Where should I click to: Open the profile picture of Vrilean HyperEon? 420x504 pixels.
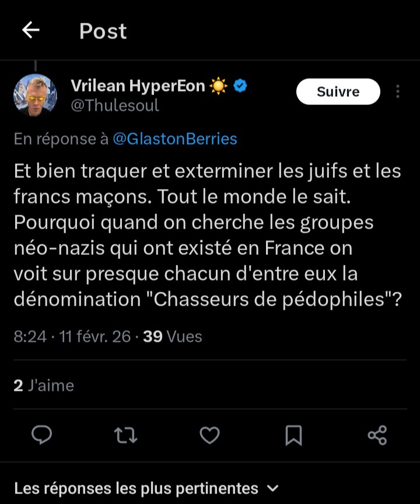[x=35, y=95]
